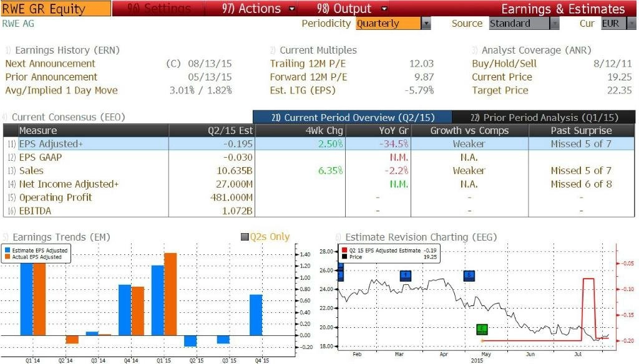Click the Current Price value 19.25

pos(620,77)
